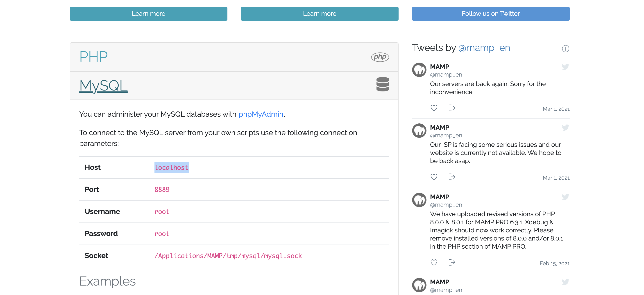Like the 'servers are back again' tweet
Image resolution: width=644 pixels, height=295 pixels.
coord(434,108)
